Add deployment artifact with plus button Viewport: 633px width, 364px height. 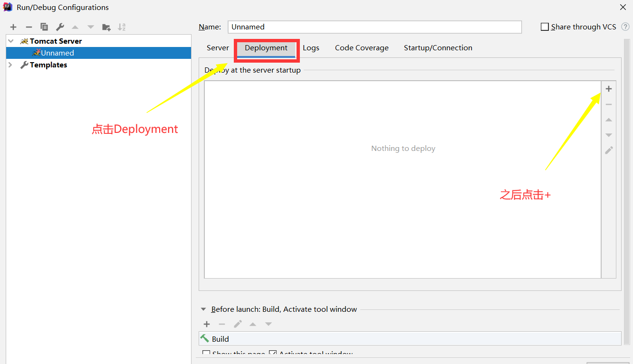(609, 89)
